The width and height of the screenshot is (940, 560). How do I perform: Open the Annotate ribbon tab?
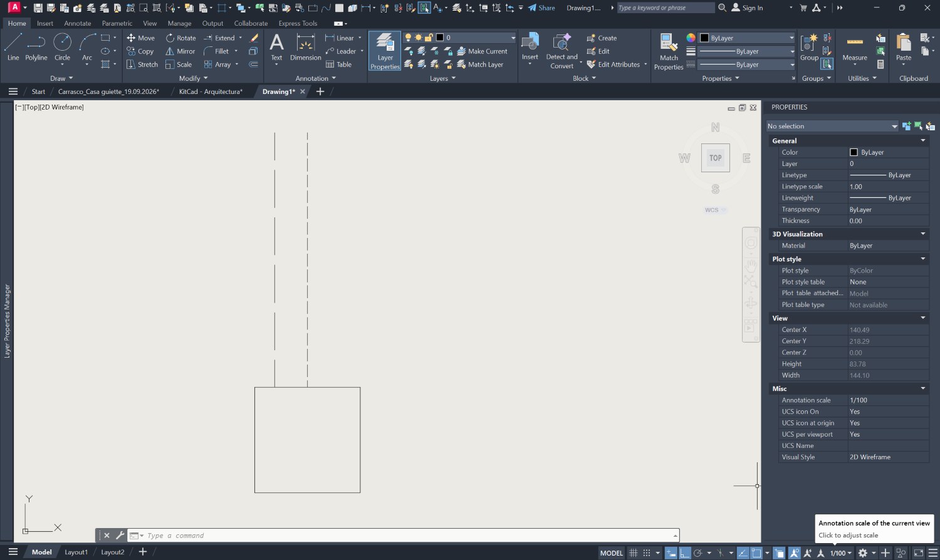(x=78, y=23)
